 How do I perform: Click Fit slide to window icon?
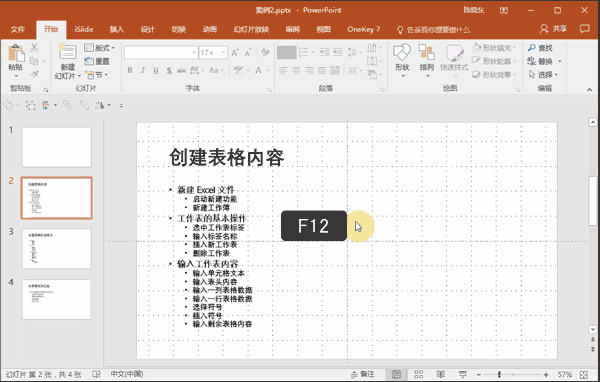(584, 374)
